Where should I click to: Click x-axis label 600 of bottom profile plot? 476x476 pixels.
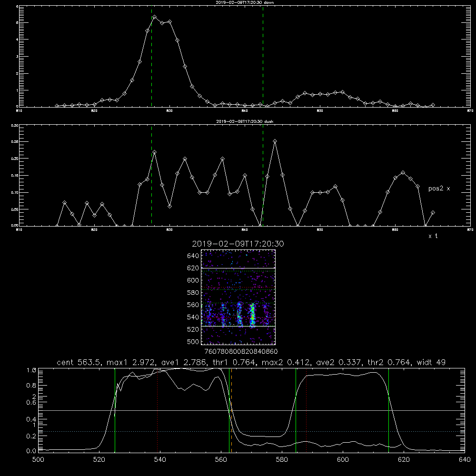coord(343,460)
